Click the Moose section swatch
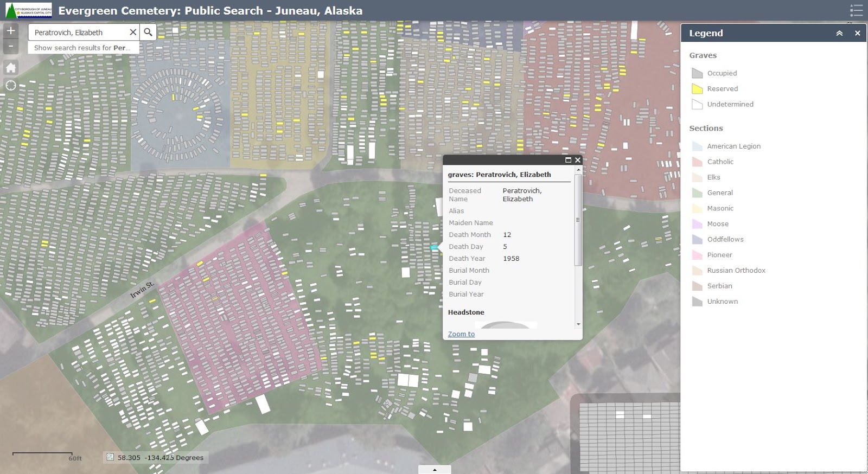The image size is (868, 474). (x=697, y=224)
